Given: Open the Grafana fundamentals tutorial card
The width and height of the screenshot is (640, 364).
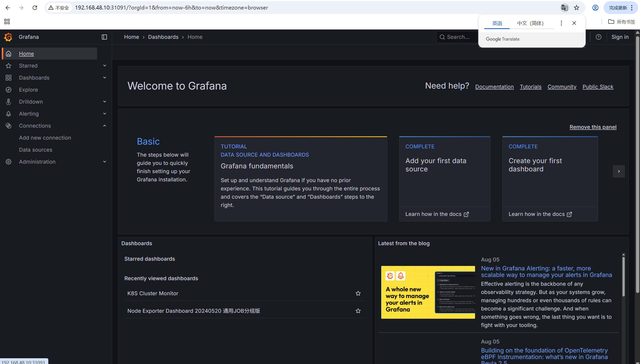Looking at the screenshot, I should pos(301,179).
